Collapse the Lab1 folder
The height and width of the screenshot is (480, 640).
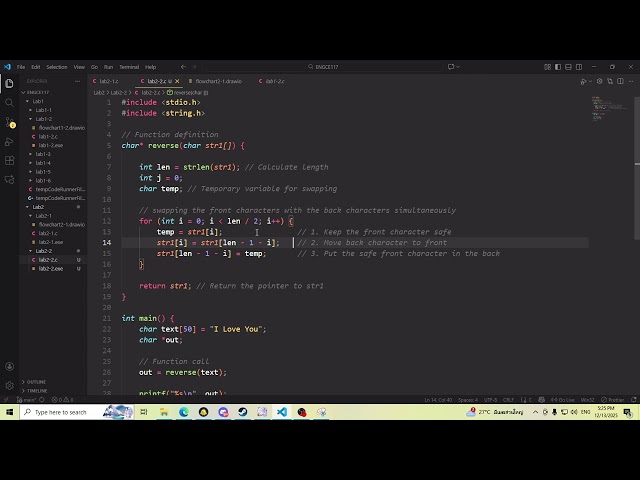click(x=38, y=101)
